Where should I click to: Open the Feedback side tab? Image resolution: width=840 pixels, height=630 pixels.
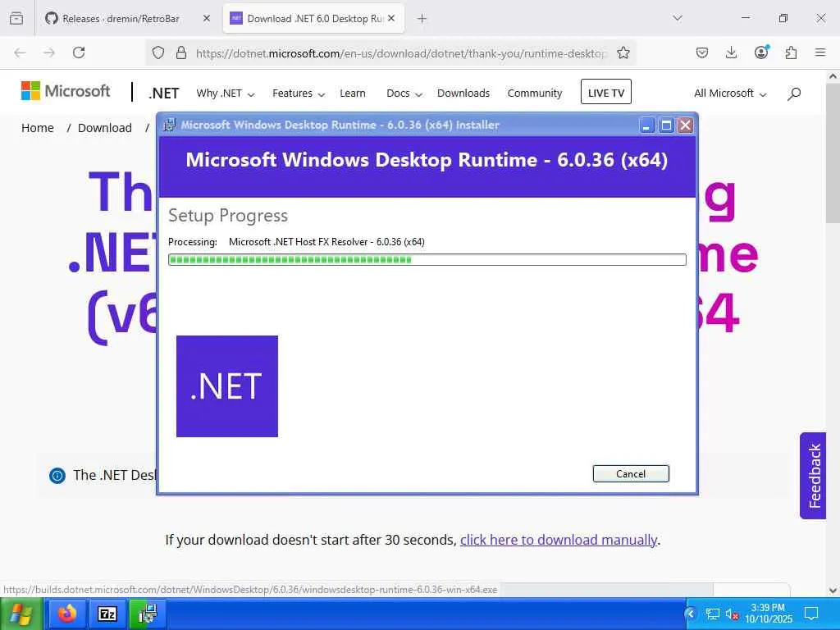coord(813,476)
